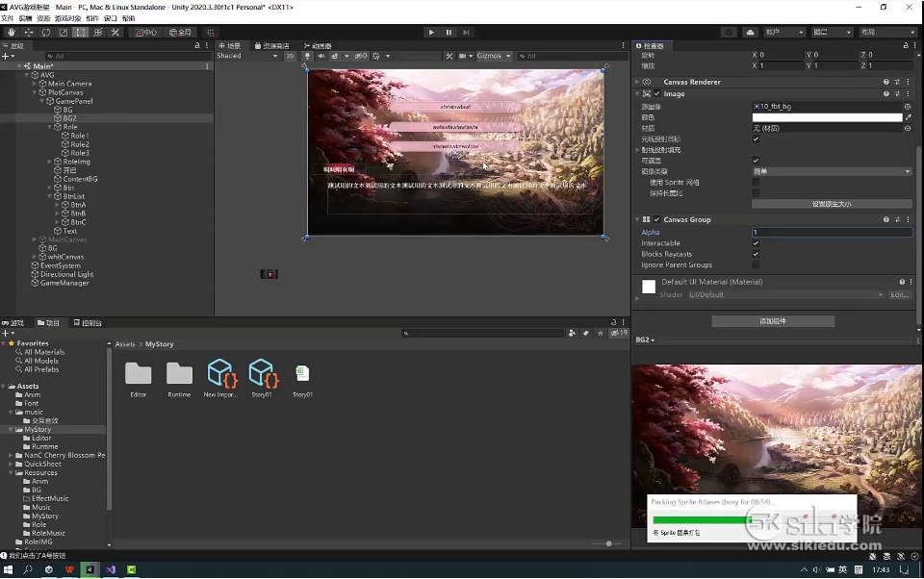
Task: Switch to the Animator tab
Action: coord(318,45)
